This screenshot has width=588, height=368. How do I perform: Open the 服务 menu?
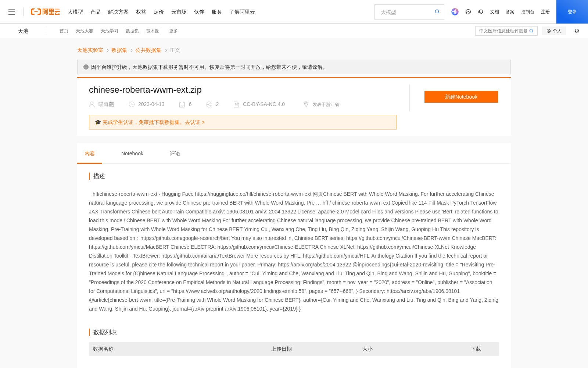tap(217, 12)
